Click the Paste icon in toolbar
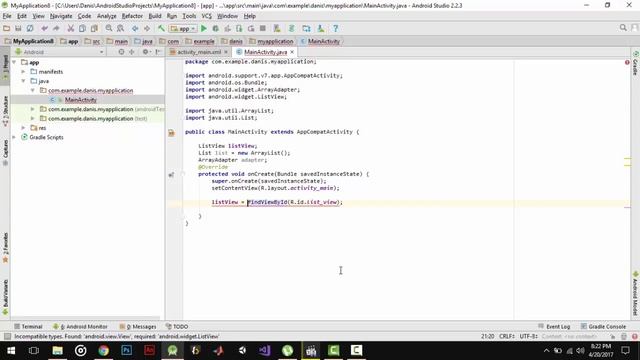 (x=94, y=28)
